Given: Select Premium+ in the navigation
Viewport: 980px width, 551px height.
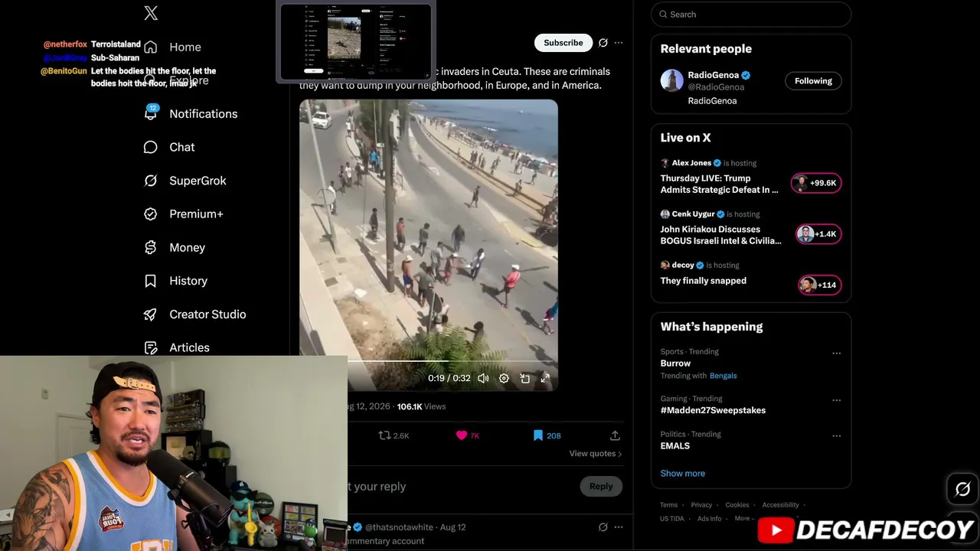Looking at the screenshot, I should [196, 214].
